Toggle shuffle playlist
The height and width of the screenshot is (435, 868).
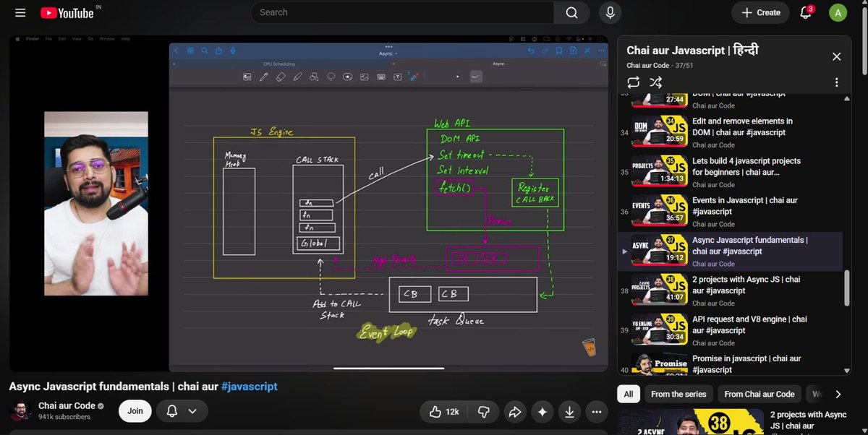pyautogui.click(x=655, y=82)
